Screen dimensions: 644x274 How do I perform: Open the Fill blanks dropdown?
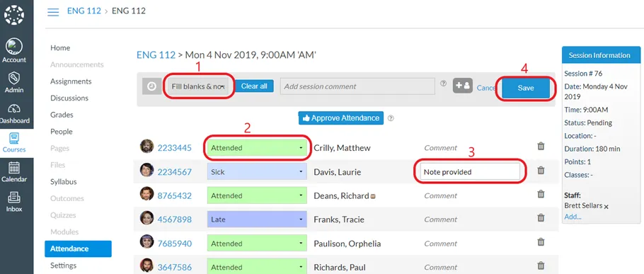(x=198, y=86)
